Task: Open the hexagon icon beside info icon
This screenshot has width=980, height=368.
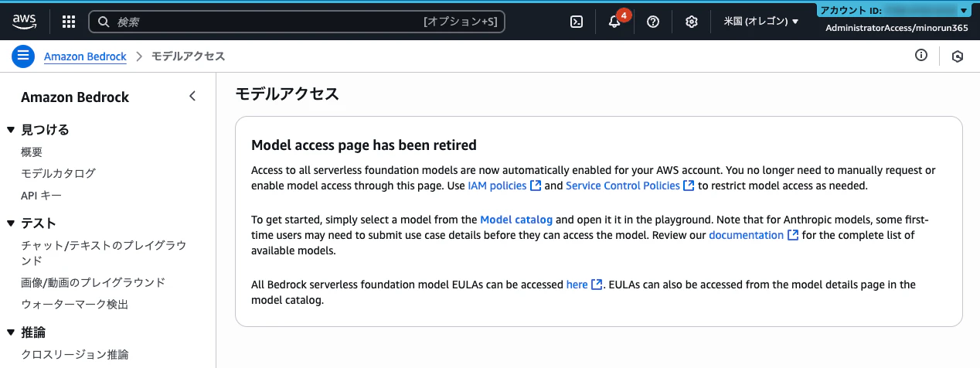Action: pos(958,56)
